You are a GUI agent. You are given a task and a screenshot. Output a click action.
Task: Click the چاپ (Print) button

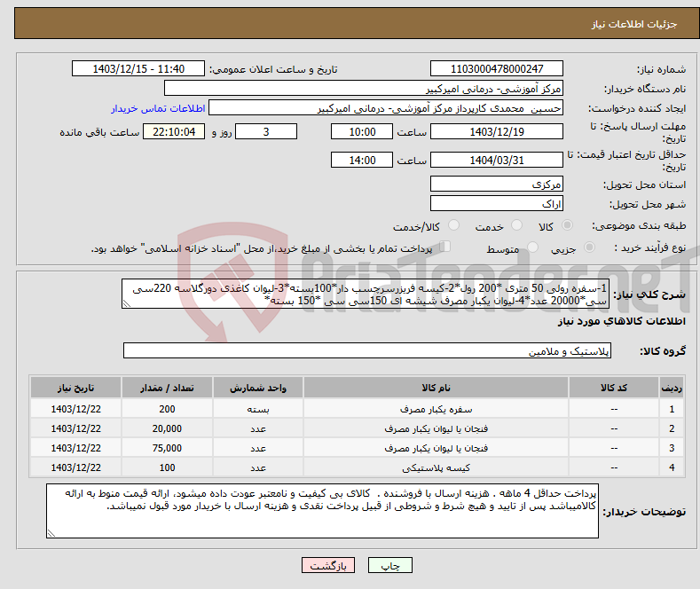pyautogui.click(x=389, y=565)
